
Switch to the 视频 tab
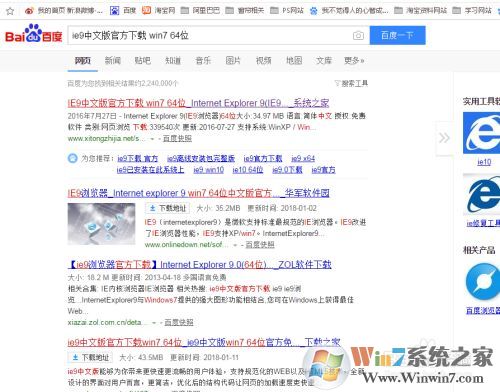[x=263, y=61]
